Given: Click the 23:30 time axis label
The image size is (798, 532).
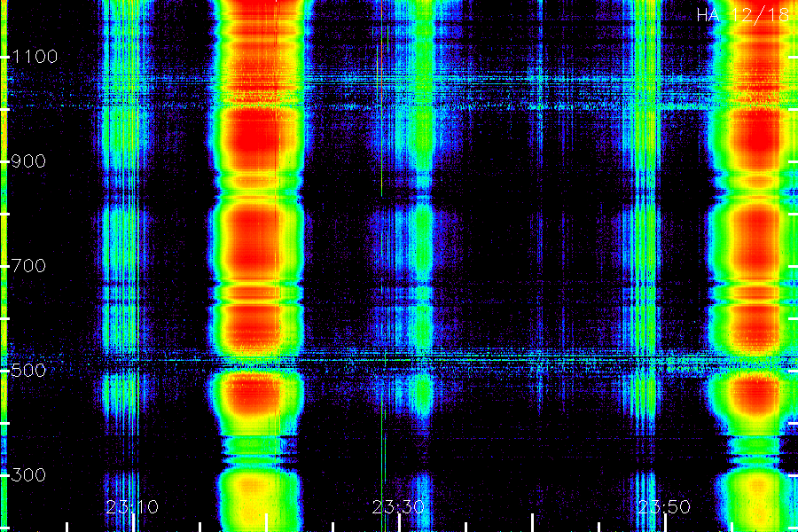Looking at the screenshot, I should (398, 507).
